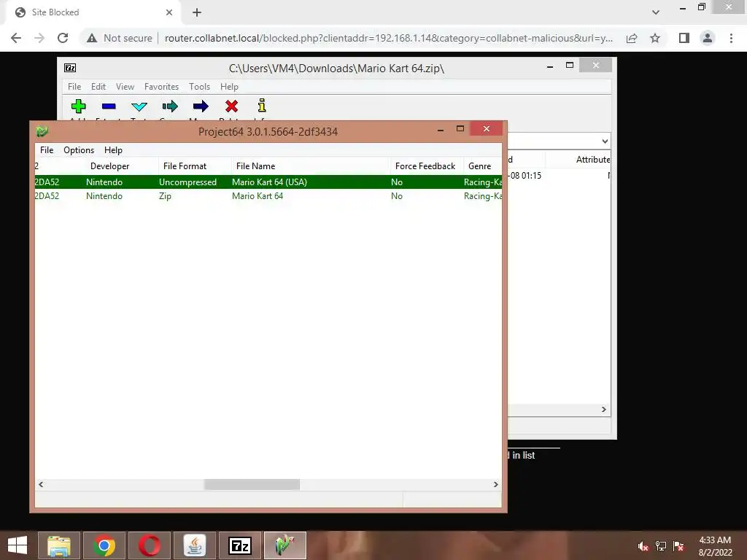747x560 pixels.
Task: Select the Mario Kart 64 (USA) row
Action: point(268,182)
